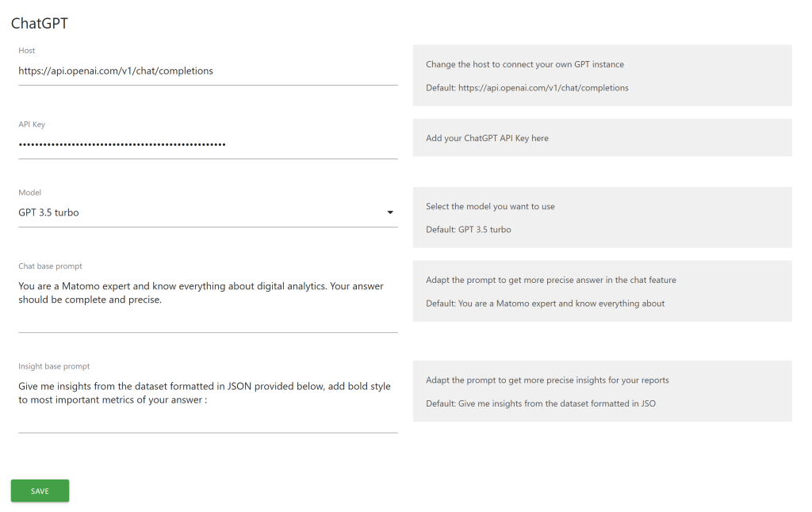Click the "Default: Give me insights" help line
Image resolution: width=812 pixels, height=512 pixels.
click(540, 403)
